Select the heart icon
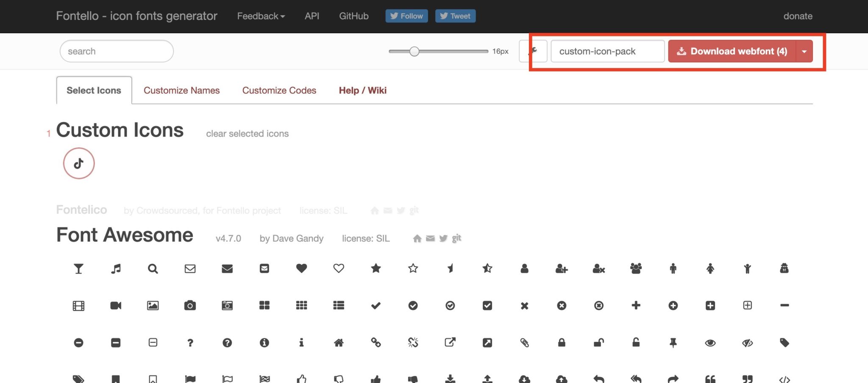Image resolution: width=868 pixels, height=383 pixels. [301, 268]
